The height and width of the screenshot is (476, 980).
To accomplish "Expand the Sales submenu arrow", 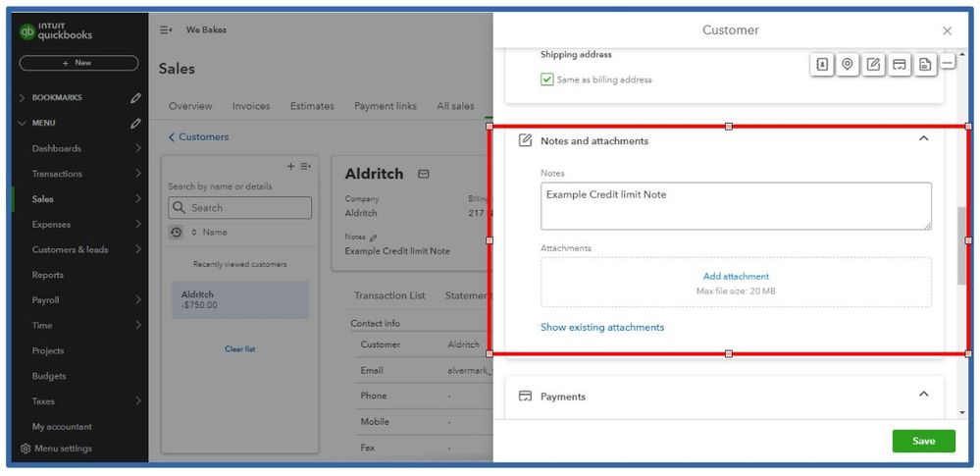I will pos(137,199).
